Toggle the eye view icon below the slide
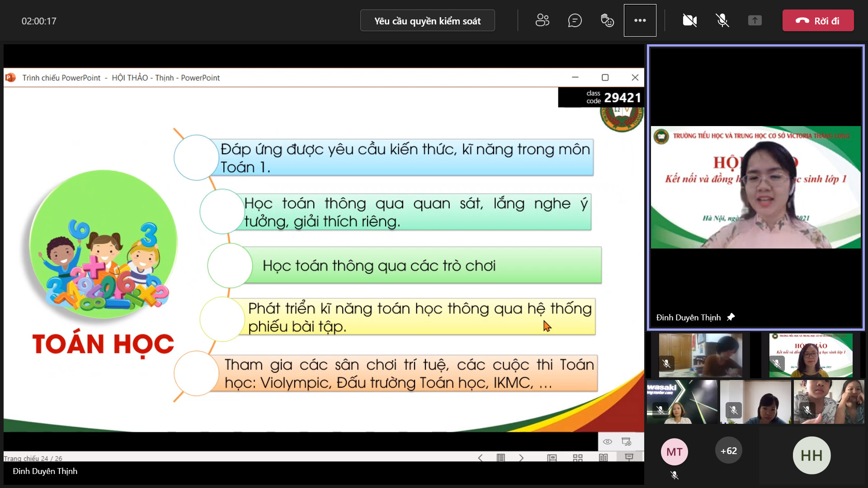 pyautogui.click(x=608, y=441)
